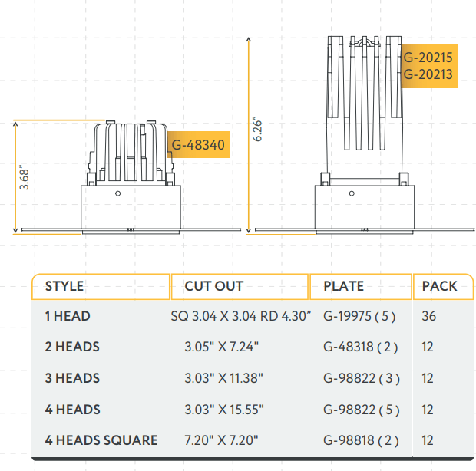Viewport: 476px width, 471px height.
Task: Select the G-20213 part number label
Action: pyautogui.click(x=428, y=74)
